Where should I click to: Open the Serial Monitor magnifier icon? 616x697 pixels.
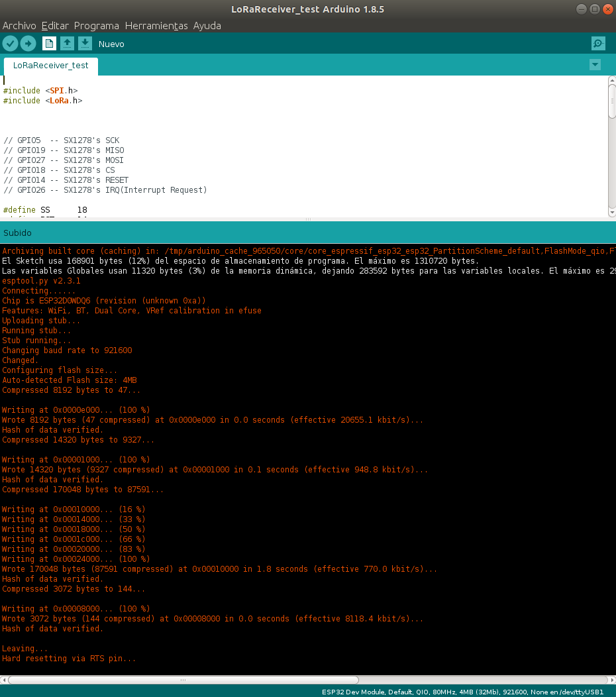[598, 44]
